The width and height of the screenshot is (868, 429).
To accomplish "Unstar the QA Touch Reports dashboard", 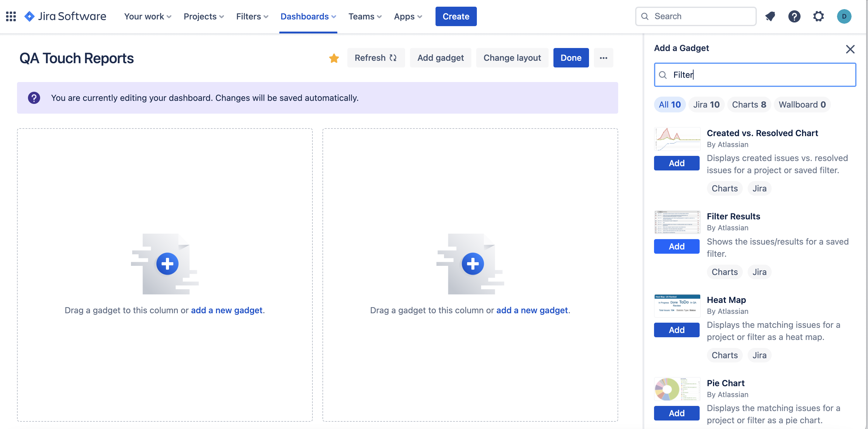I will pyautogui.click(x=334, y=58).
